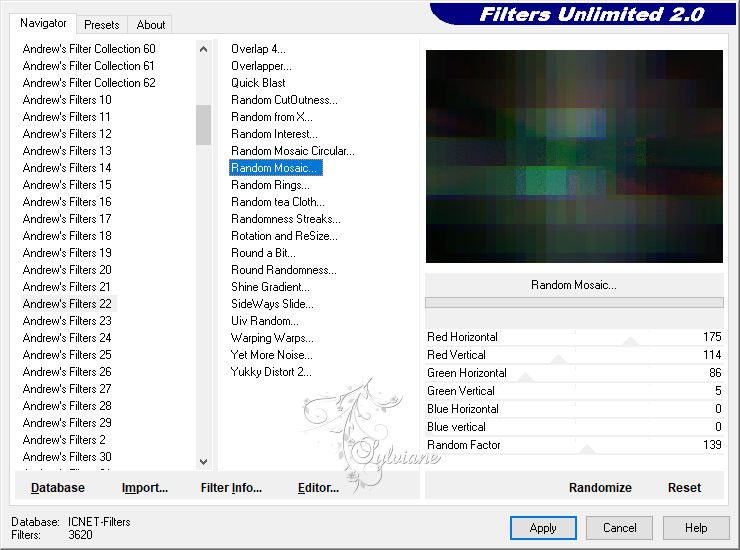Select Andrew's Filter Collection 62
Screen dimensions: 740x550
[x=89, y=83]
